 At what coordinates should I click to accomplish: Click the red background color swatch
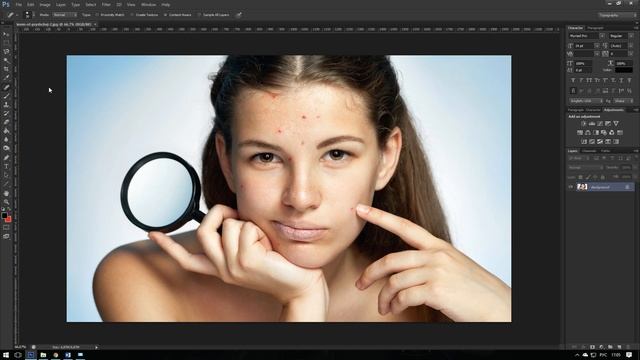pyautogui.click(x=8, y=219)
